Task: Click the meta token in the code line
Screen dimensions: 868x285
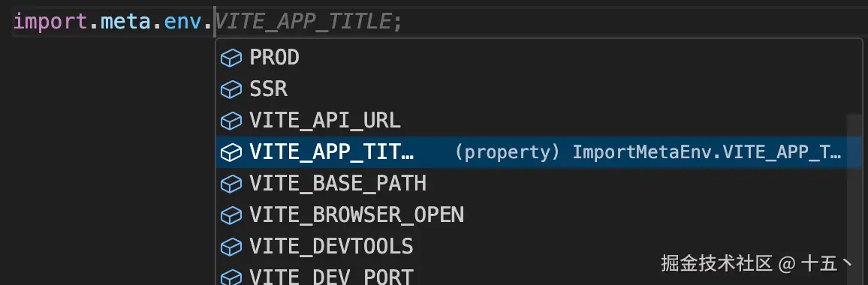Action: point(125,22)
